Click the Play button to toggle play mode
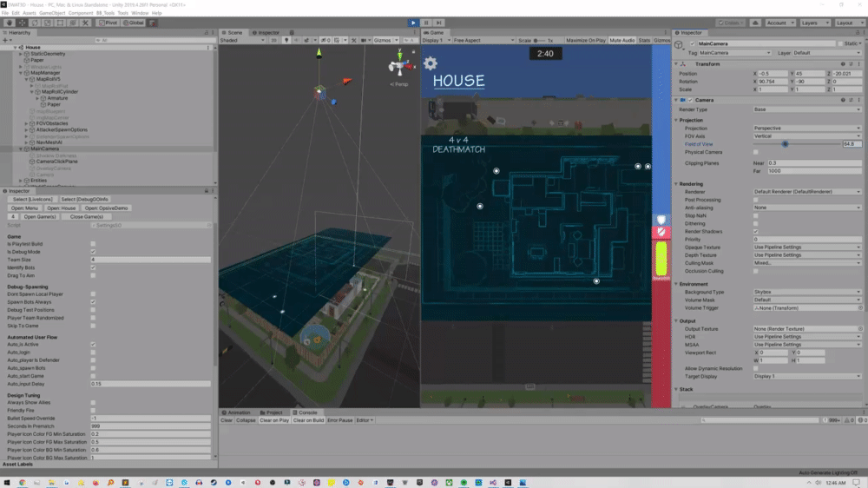868x488 pixels. (x=413, y=23)
